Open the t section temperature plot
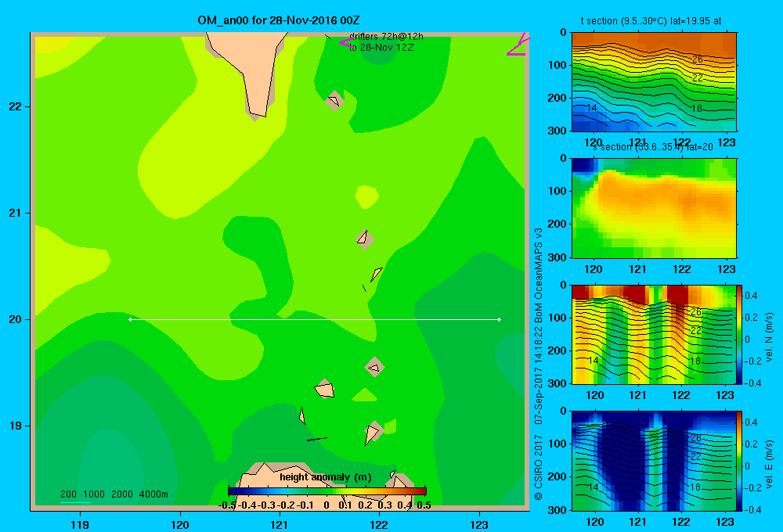 [654, 82]
